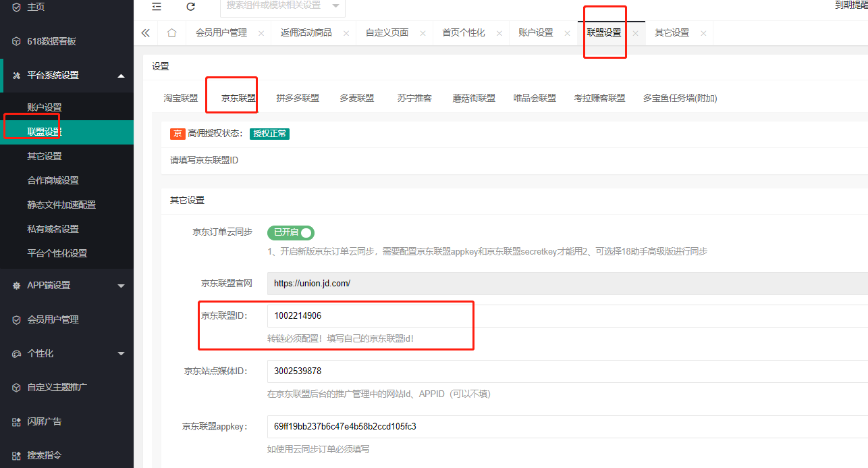Select the 蘑菇街联盟 sub-tab

click(474, 98)
